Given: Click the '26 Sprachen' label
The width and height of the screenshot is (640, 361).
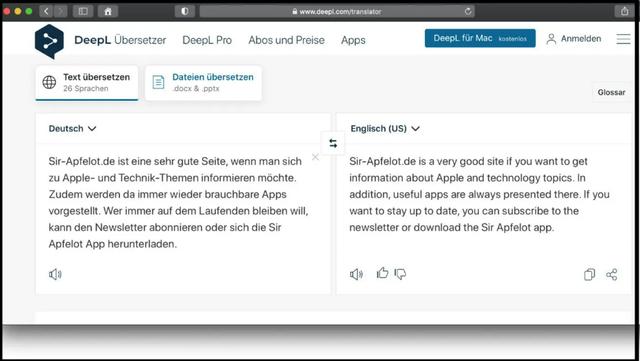Looking at the screenshot, I should click(86, 89).
